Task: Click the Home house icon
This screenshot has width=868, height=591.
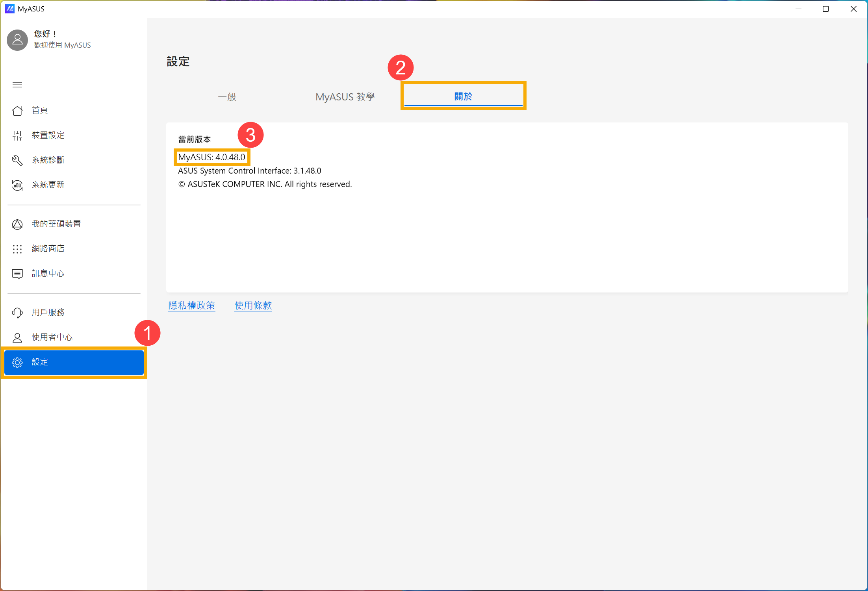Action: [17, 111]
